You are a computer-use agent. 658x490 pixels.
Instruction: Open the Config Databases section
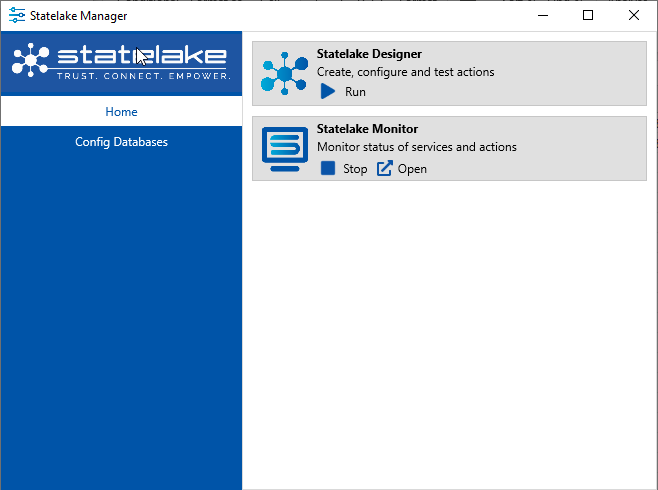tap(121, 142)
